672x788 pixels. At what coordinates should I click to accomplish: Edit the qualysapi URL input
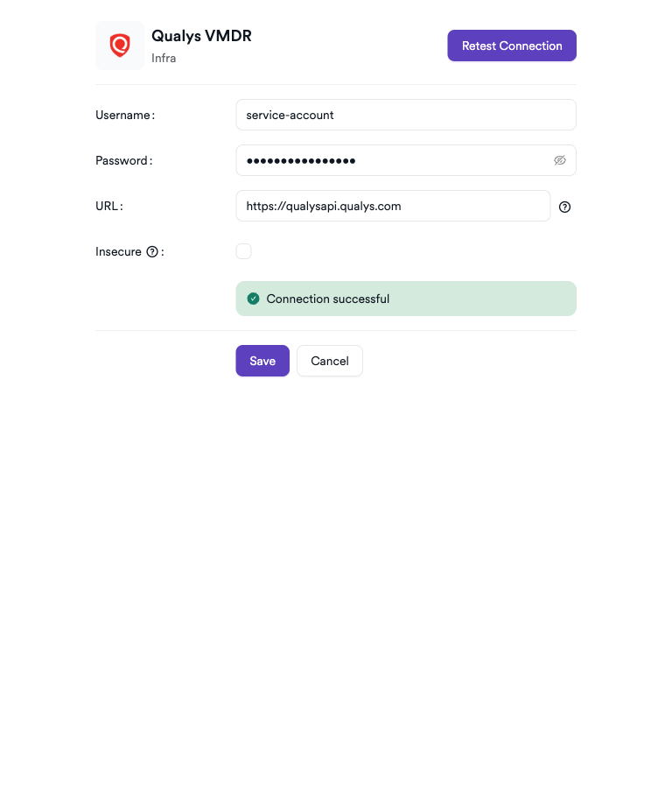392,206
